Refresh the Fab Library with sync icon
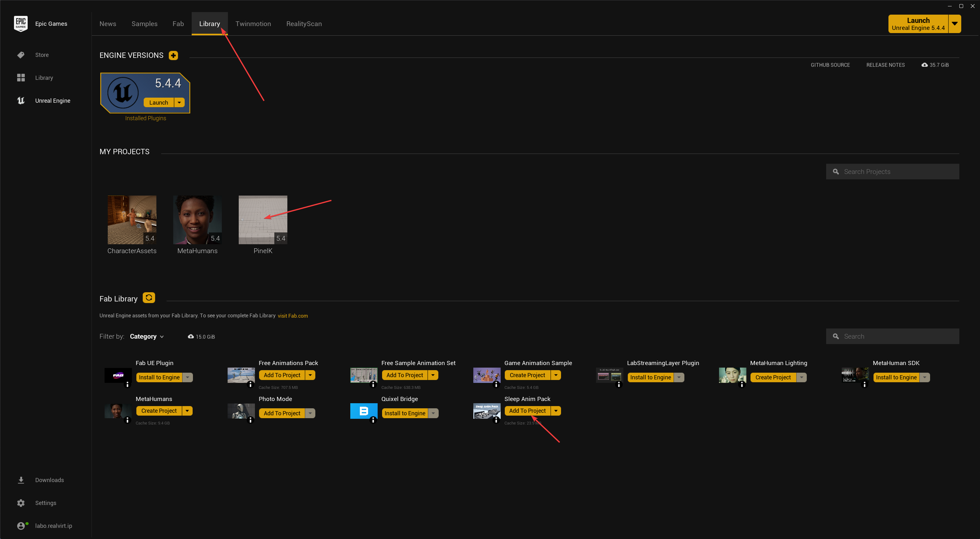 [x=149, y=298]
